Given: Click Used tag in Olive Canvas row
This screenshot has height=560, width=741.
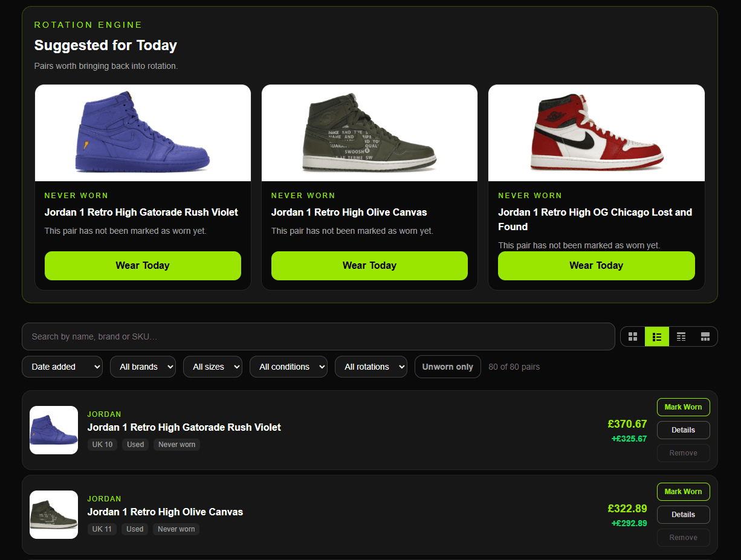Looking at the screenshot, I should [x=135, y=529].
